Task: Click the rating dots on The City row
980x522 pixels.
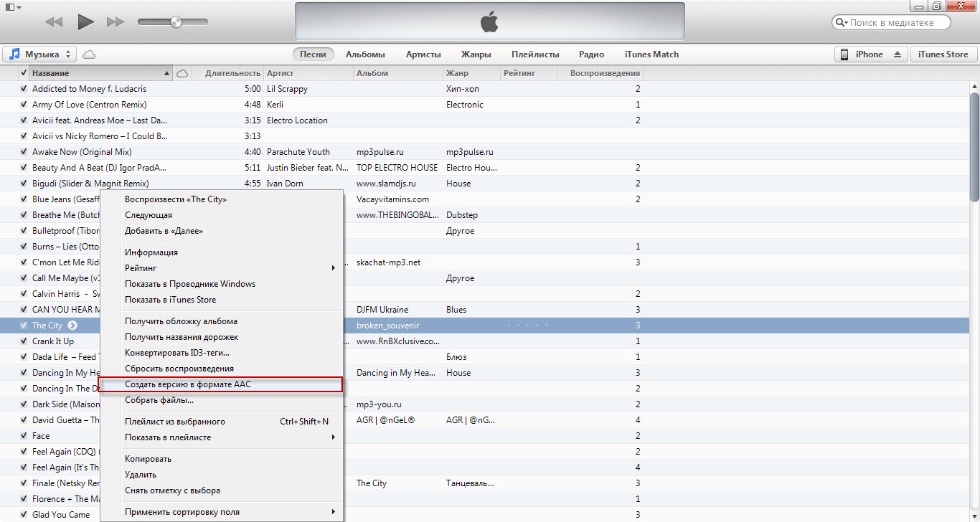Action: tap(527, 326)
